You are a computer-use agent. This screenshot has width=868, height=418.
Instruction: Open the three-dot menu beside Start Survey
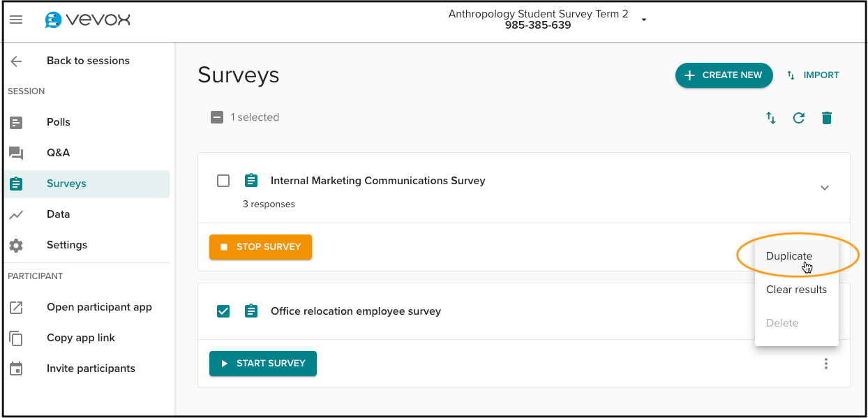826,364
